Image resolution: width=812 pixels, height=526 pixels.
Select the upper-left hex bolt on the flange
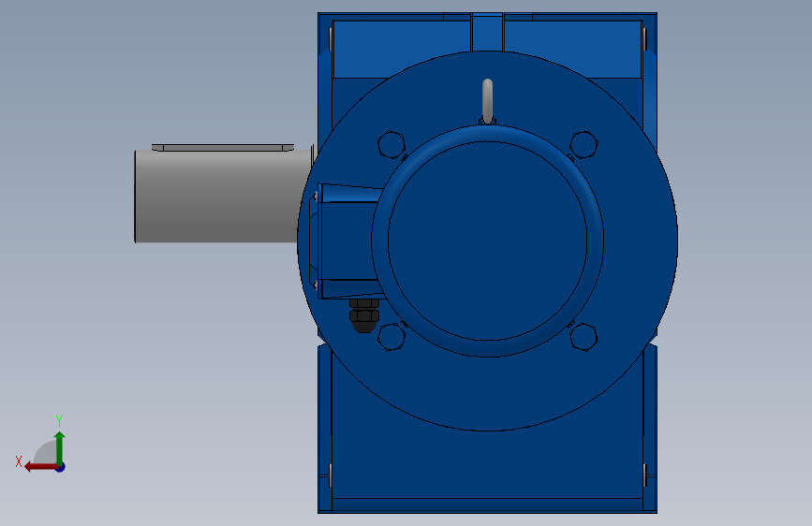point(391,144)
